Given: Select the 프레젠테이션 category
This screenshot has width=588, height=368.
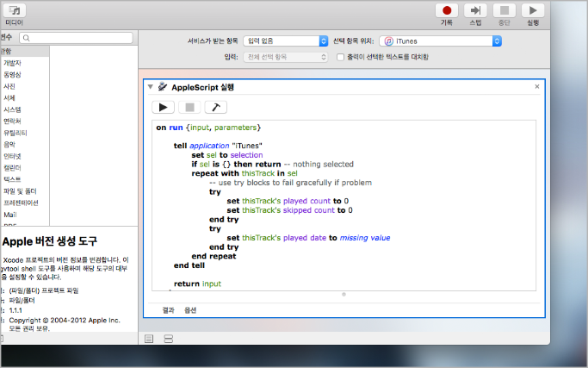Looking at the screenshot, I should (x=21, y=203).
